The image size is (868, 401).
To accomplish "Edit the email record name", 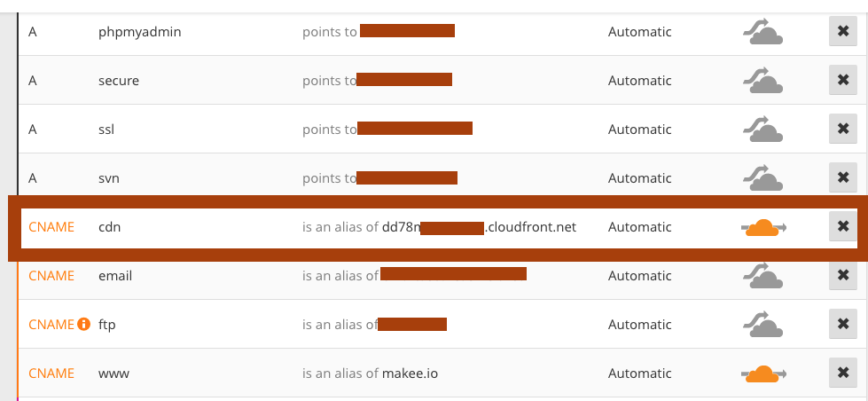I will (x=115, y=275).
